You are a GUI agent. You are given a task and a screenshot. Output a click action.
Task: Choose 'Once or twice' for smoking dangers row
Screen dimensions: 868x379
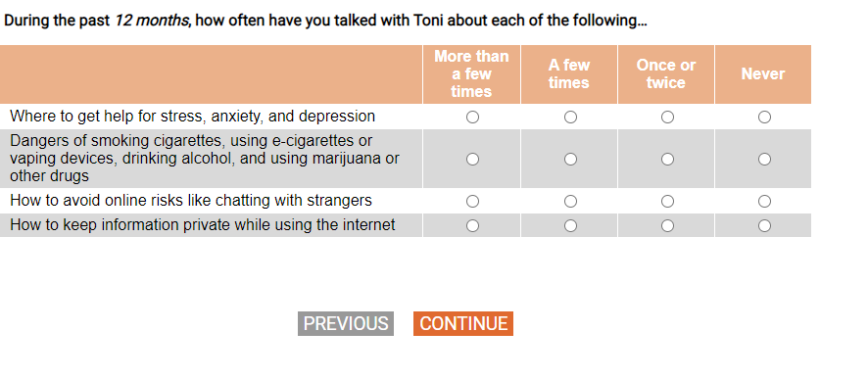pyautogui.click(x=667, y=160)
